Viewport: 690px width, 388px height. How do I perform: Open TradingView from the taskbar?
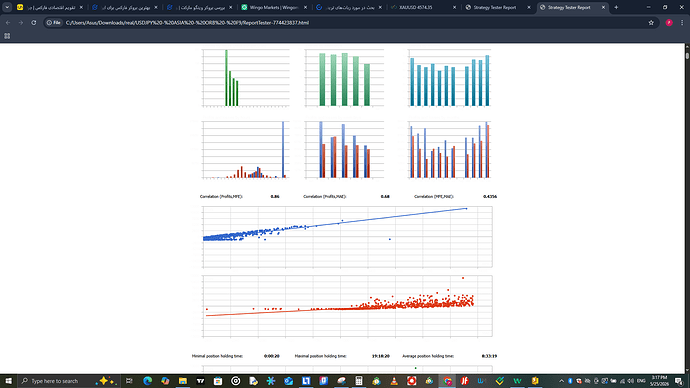(200, 381)
